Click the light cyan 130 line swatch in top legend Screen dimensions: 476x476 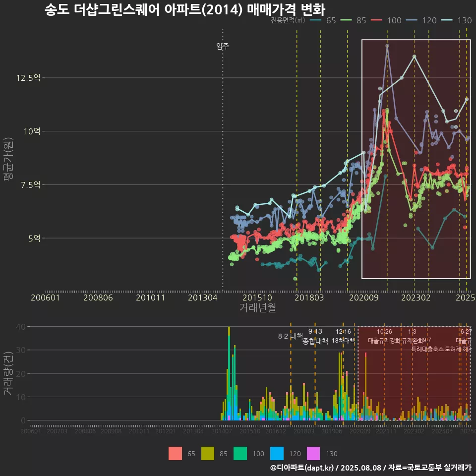(447, 20)
